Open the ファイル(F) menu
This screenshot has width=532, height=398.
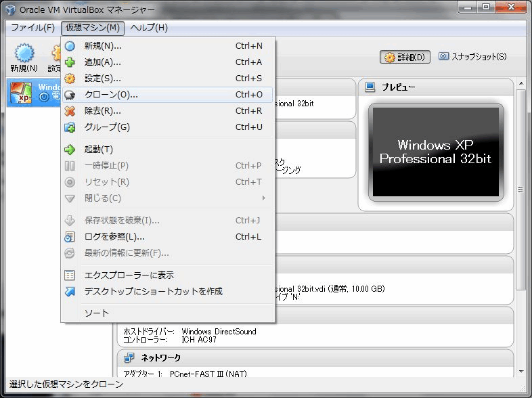(x=33, y=28)
